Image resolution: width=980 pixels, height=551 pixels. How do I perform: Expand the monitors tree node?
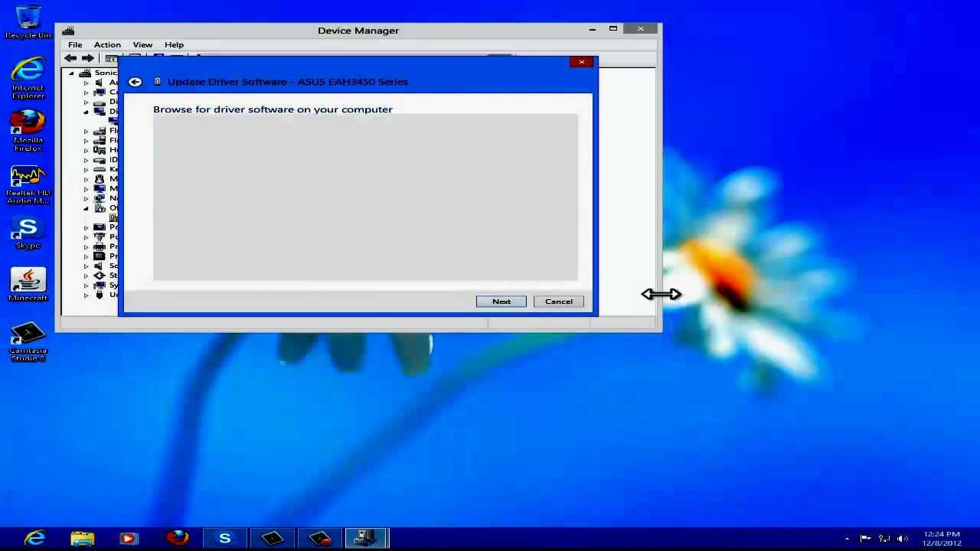(86, 189)
